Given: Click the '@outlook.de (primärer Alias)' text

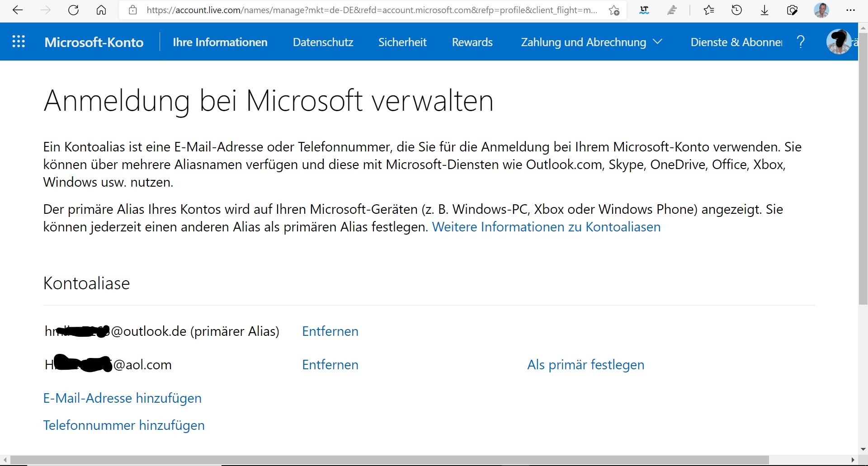Looking at the screenshot, I should 195,331.
